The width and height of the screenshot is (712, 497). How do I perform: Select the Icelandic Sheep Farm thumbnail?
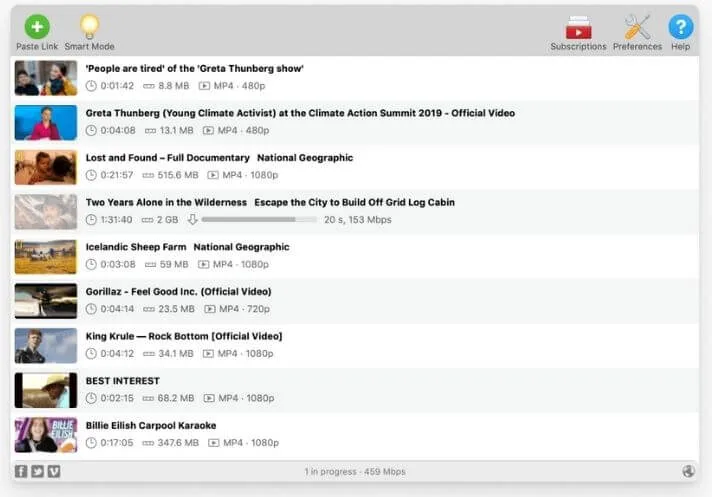coord(46,256)
